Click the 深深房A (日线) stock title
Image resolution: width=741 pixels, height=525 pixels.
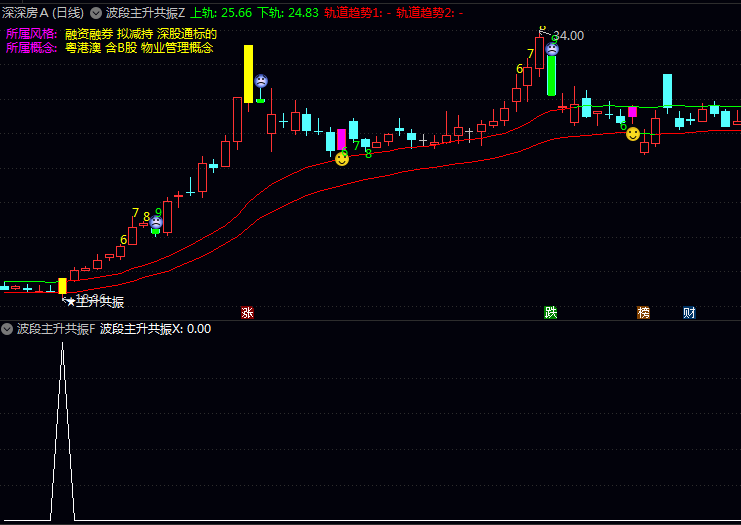[x=43, y=13]
